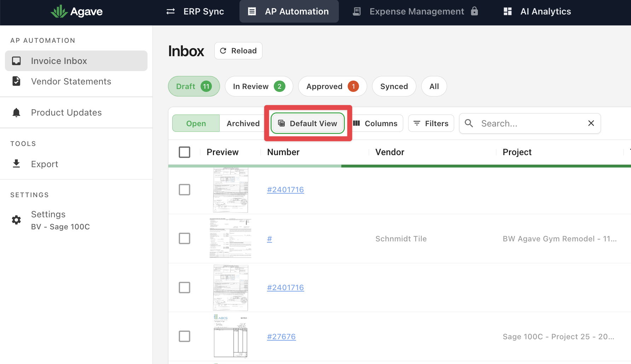This screenshot has height=364, width=631.
Task: Switch to Archived invoices
Action: [243, 123]
